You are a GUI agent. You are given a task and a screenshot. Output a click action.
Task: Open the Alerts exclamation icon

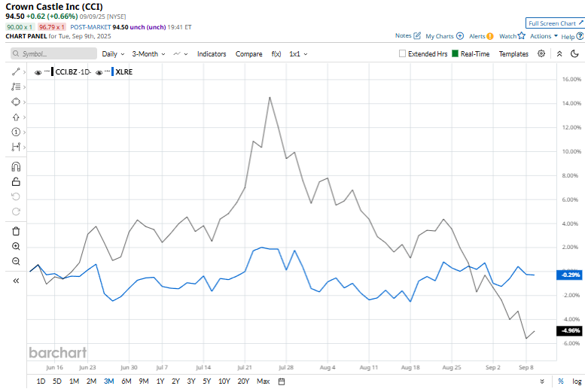click(x=490, y=36)
